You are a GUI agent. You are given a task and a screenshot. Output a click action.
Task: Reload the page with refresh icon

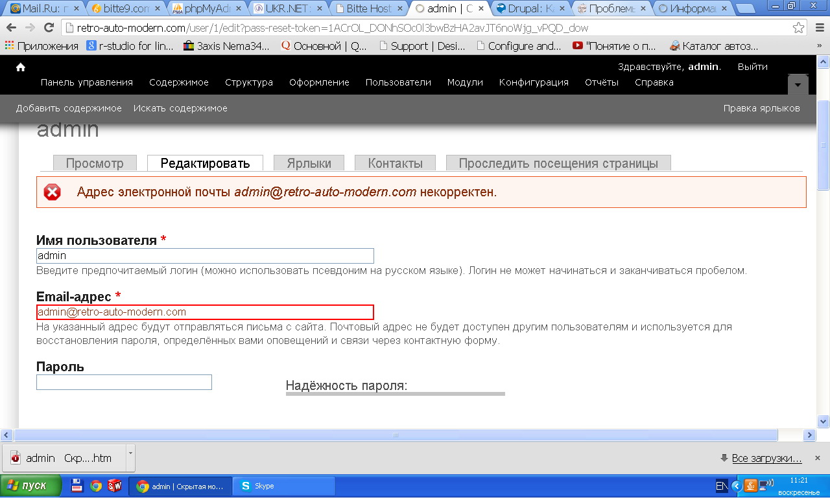[49, 29]
